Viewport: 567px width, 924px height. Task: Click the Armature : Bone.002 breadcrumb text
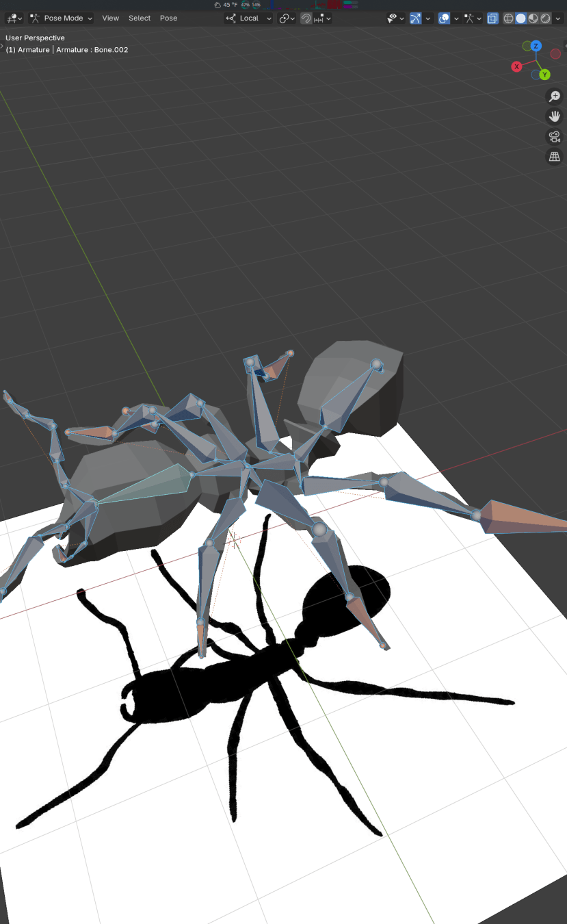(92, 49)
